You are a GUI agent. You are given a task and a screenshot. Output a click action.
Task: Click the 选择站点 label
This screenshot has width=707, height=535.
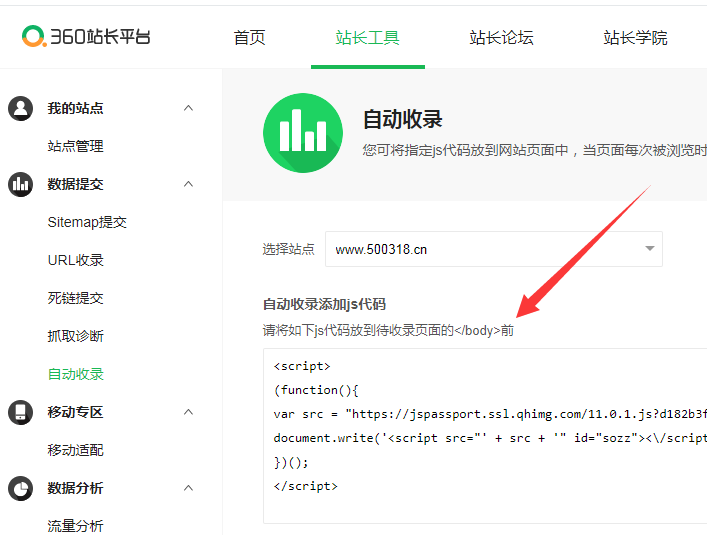click(x=289, y=249)
